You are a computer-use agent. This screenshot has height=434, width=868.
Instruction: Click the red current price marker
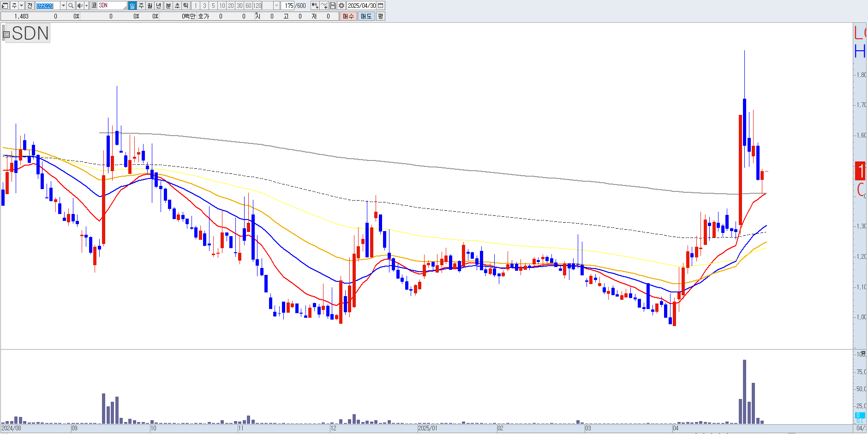[x=860, y=171]
